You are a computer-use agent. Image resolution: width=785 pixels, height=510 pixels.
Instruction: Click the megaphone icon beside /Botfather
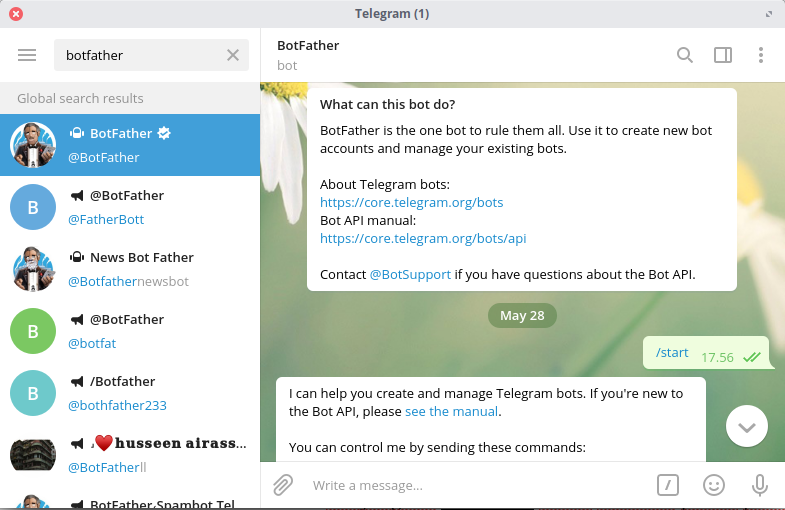click(x=77, y=382)
